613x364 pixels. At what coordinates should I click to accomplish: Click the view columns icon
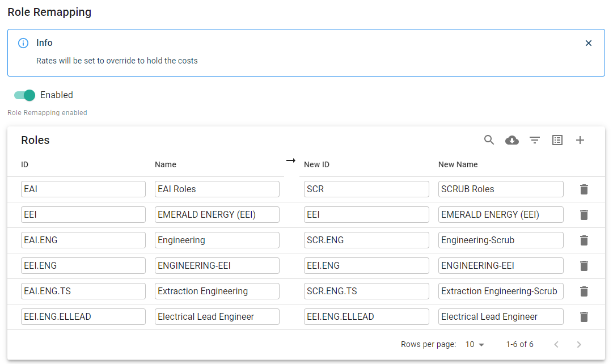pos(557,140)
